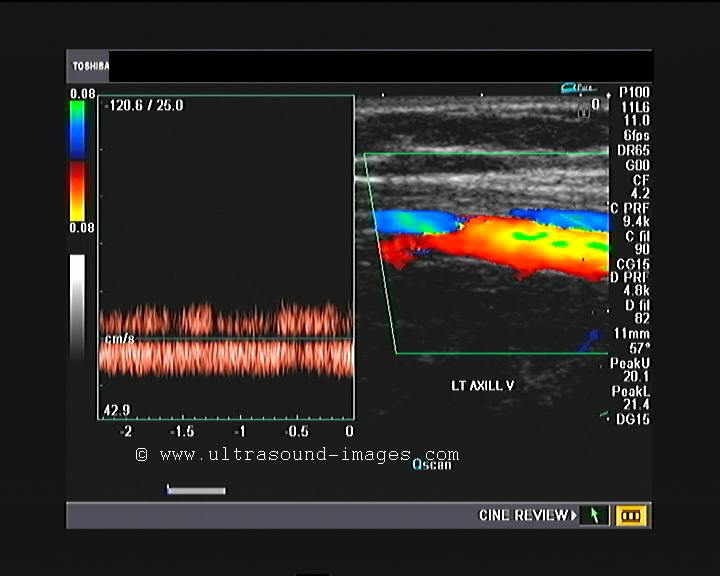Image resolution: width=720 pixels, height=576 pixels.
Task: Open the CINE REVIEW menu
Action: tap(528, 516)
